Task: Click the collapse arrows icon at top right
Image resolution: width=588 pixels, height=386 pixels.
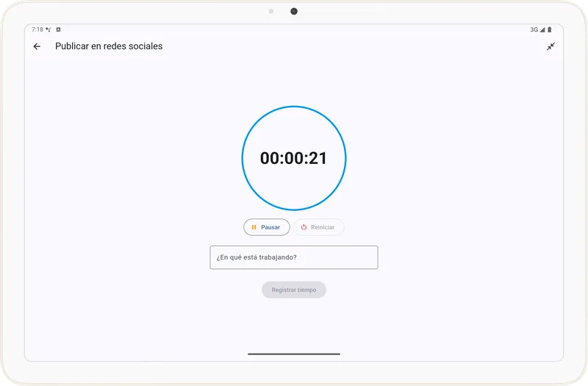Action: point(551,46)
